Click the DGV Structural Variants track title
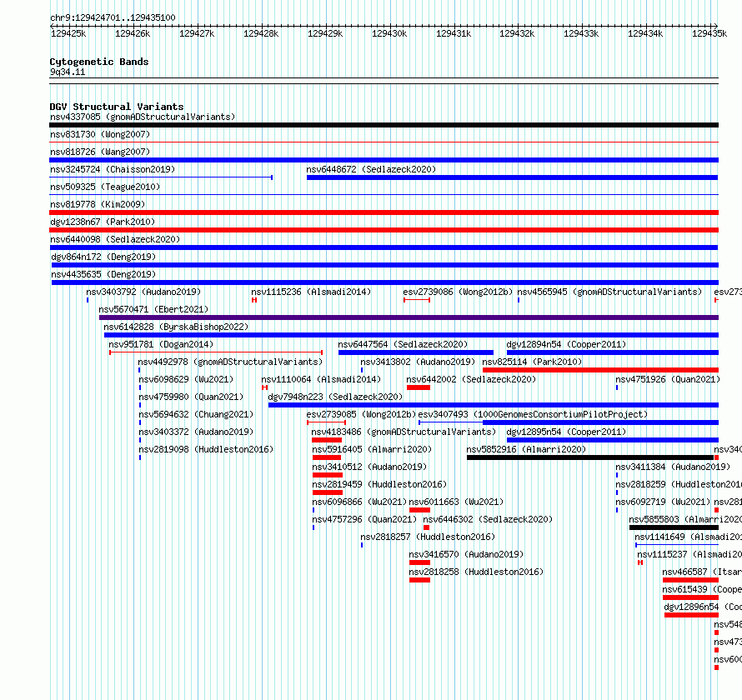Viewport: 742px width, 700px height. coord(117,107)
